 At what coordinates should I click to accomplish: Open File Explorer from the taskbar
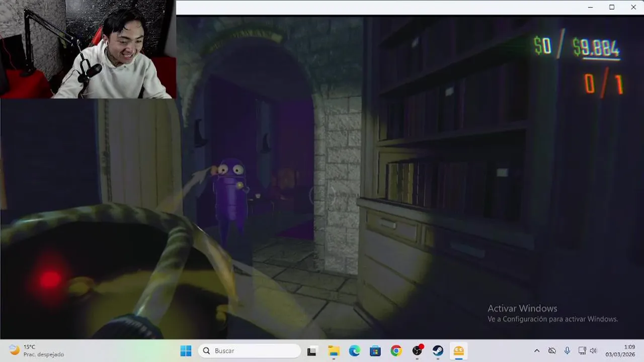pos(334,351)
